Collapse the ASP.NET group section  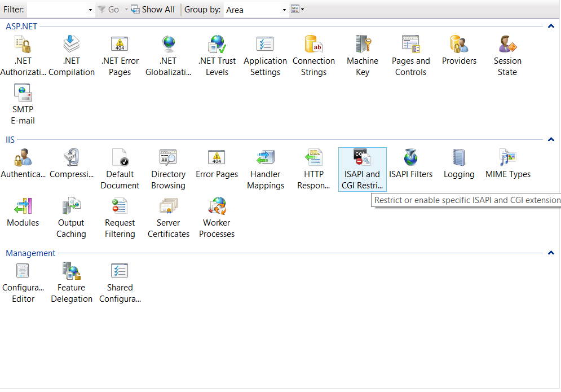coord(551,27)
